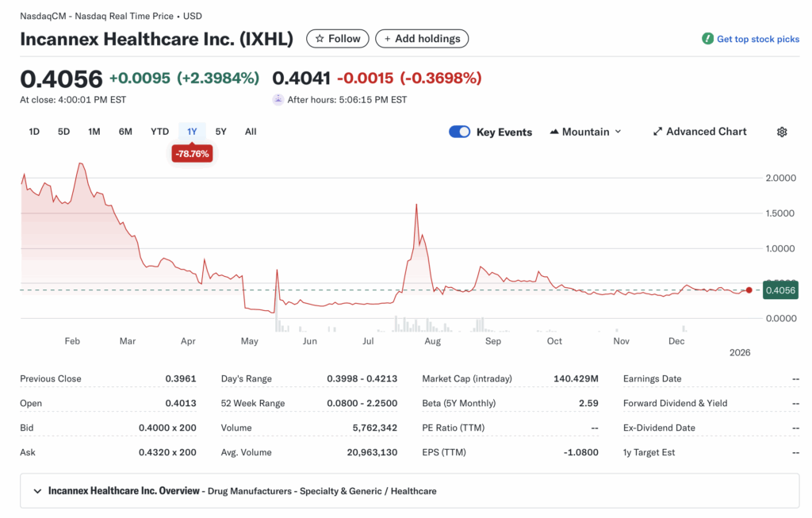Select the YTD timeframe tab
This screenshot has width=812, height=518.
159,132
